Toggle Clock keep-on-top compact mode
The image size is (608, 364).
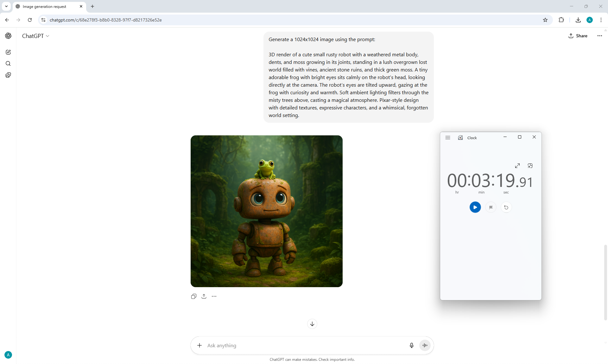point(530,166)
